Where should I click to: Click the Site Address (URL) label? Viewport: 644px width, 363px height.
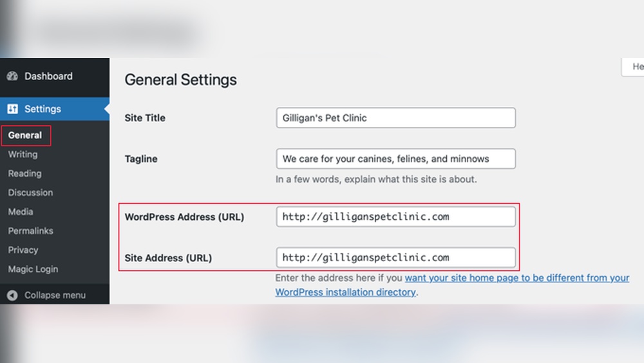(x=168, y=258)
